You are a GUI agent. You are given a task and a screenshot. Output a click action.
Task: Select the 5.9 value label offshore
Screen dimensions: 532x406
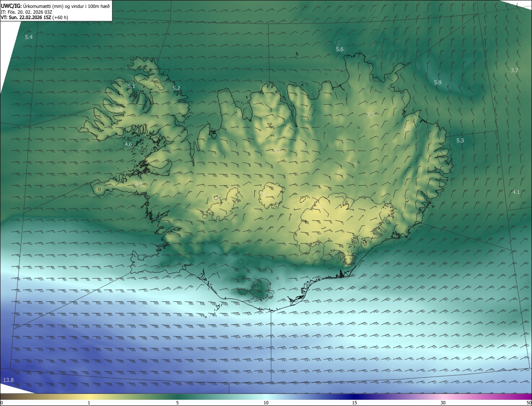pos(438,82)
